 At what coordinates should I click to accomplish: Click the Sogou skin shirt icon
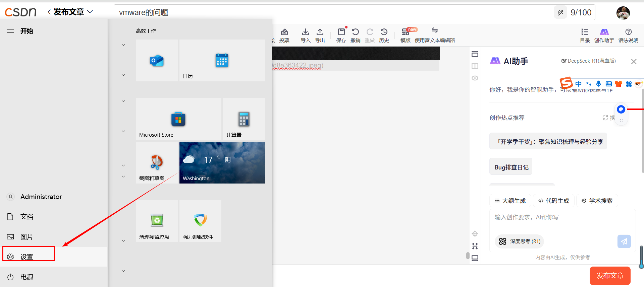(x=619, y=84)
